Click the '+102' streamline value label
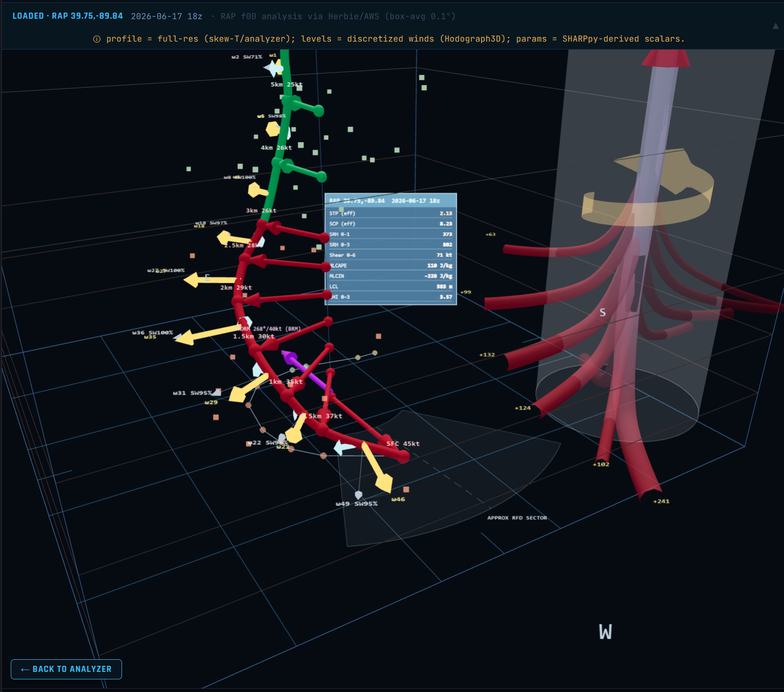The height and width of the screenshot is (692, 784). pos(601,464)
